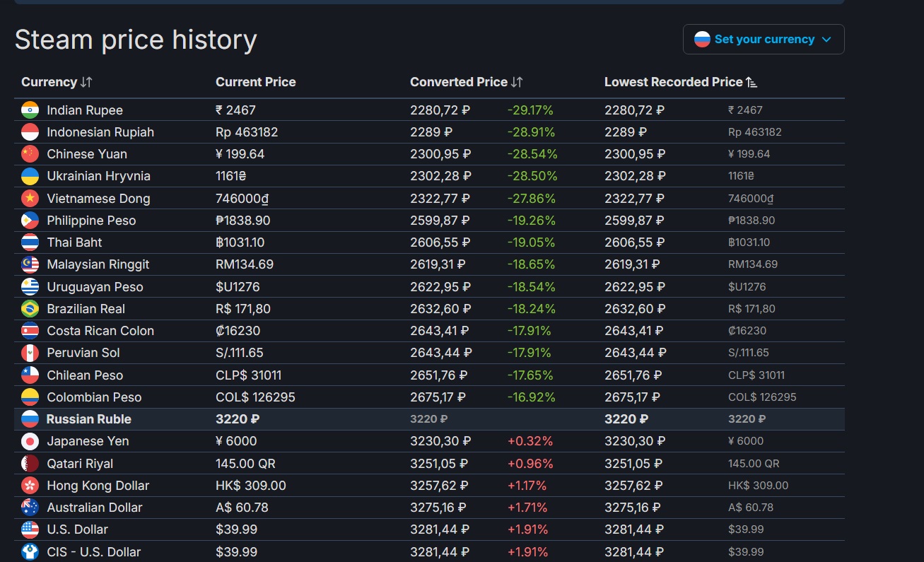924x562 pixels.
Task: Select the Indonesian Rupiah currency name
Action: tap(100, 132)
